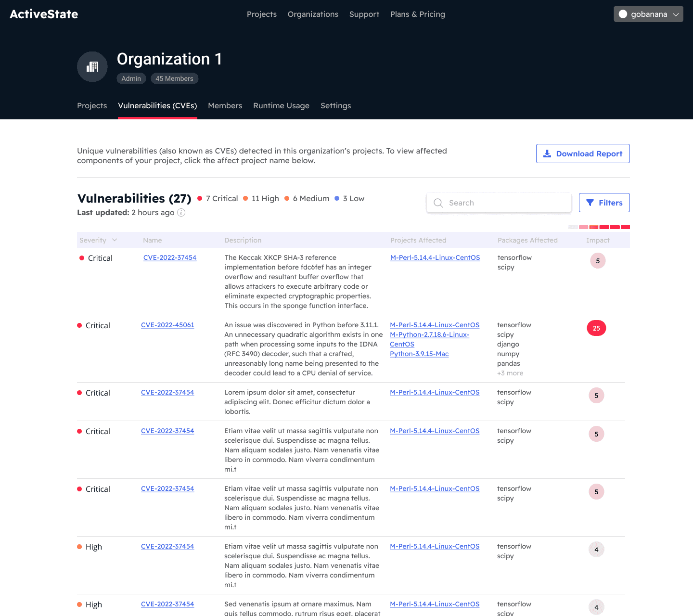Screen dimensions: 693x616
Task: Open CVE-2022-37454 link in Sed venenatis row
Action: pos(167,604)
